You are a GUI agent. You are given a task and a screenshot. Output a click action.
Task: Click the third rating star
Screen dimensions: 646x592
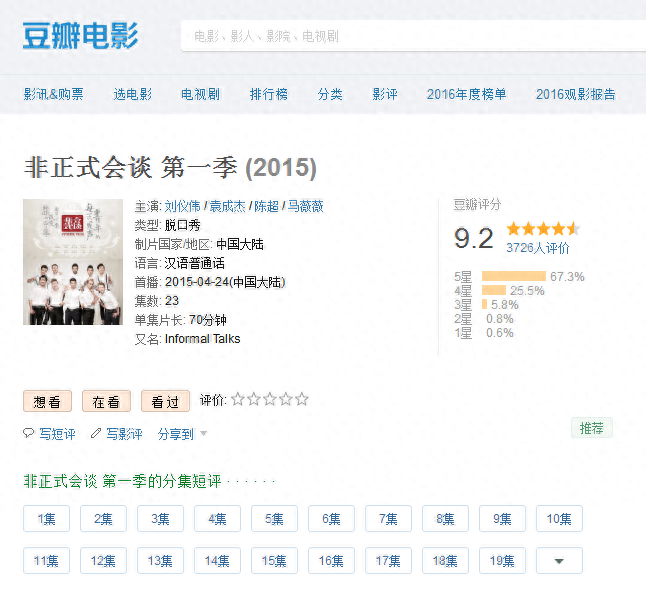270,400
